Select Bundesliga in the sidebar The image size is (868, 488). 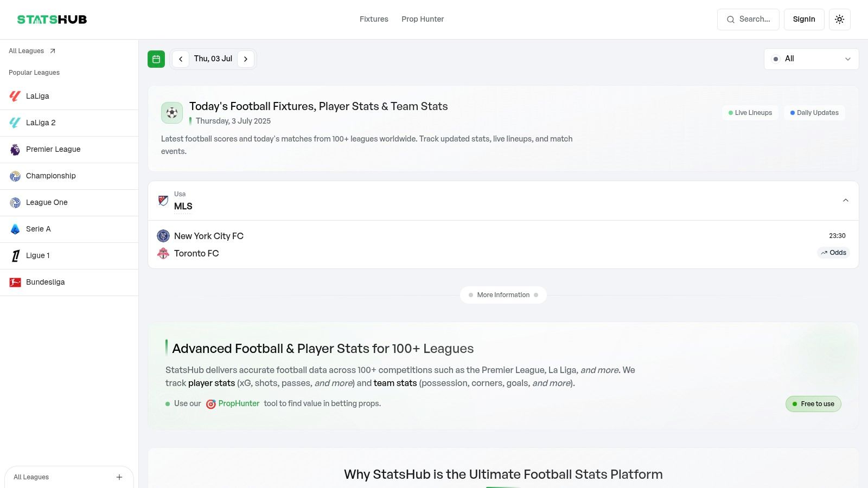(69, 282)
